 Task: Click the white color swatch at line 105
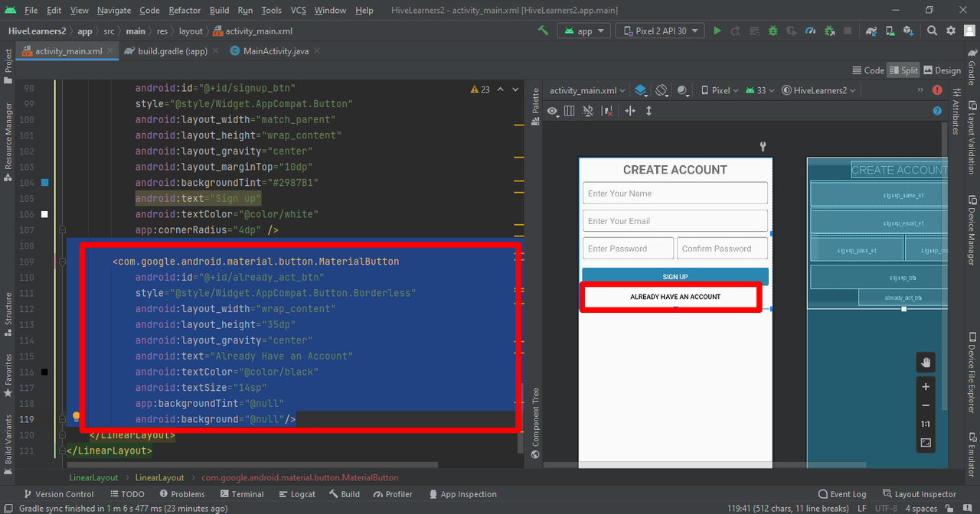[44, 214]
